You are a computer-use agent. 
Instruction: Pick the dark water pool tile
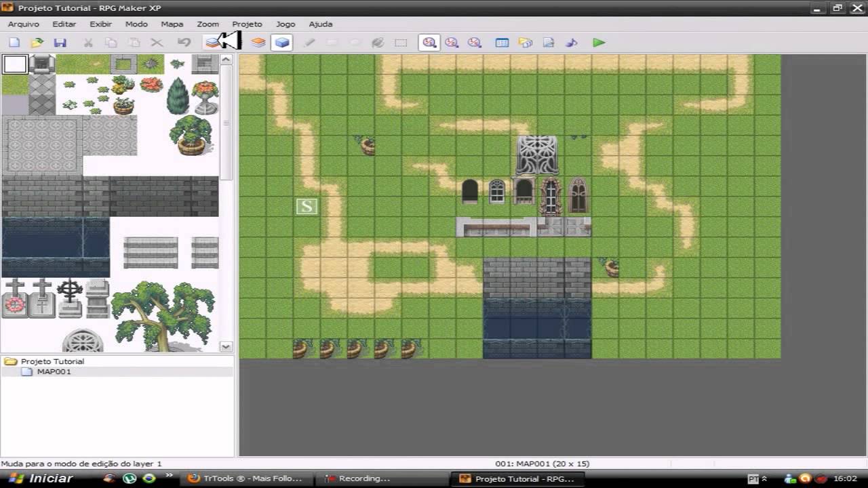point(56,247)
